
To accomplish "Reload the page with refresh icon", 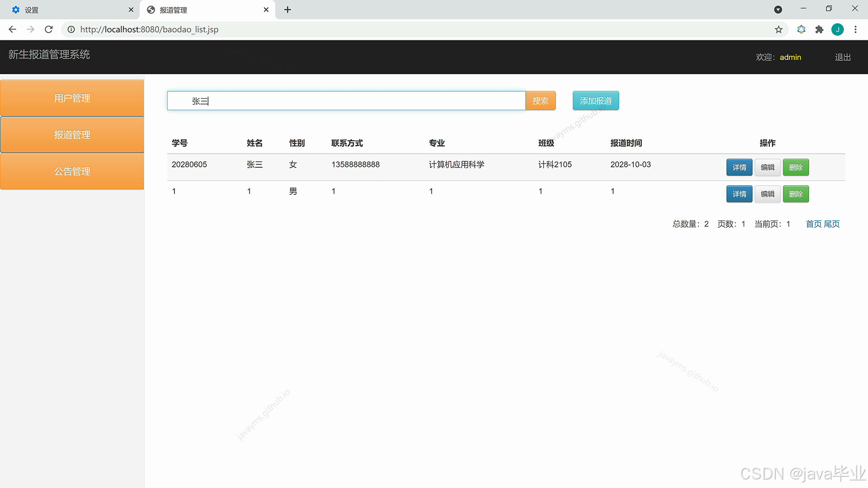I will (x=49, y=29).
